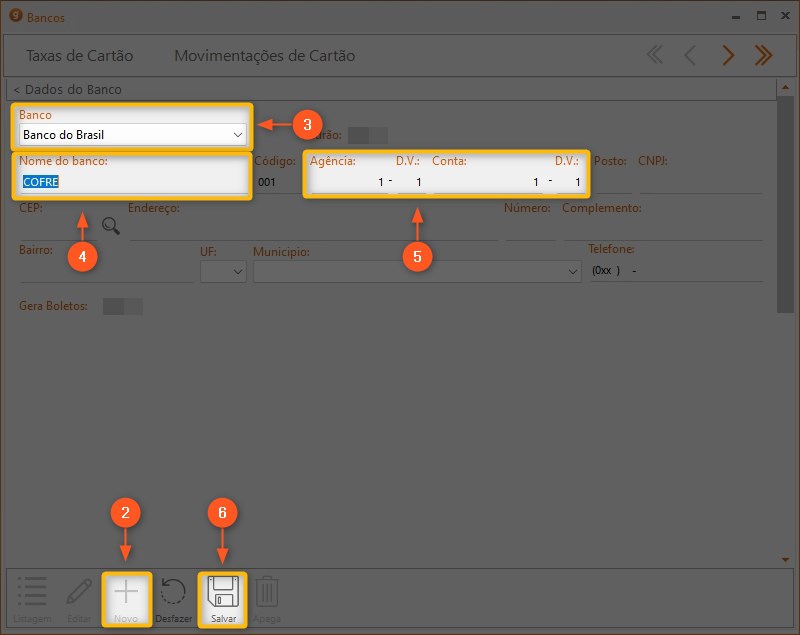Go to the previous record arrow
Image resolution: width=800 pixels, height=635 pixels.
coord(690,56)
